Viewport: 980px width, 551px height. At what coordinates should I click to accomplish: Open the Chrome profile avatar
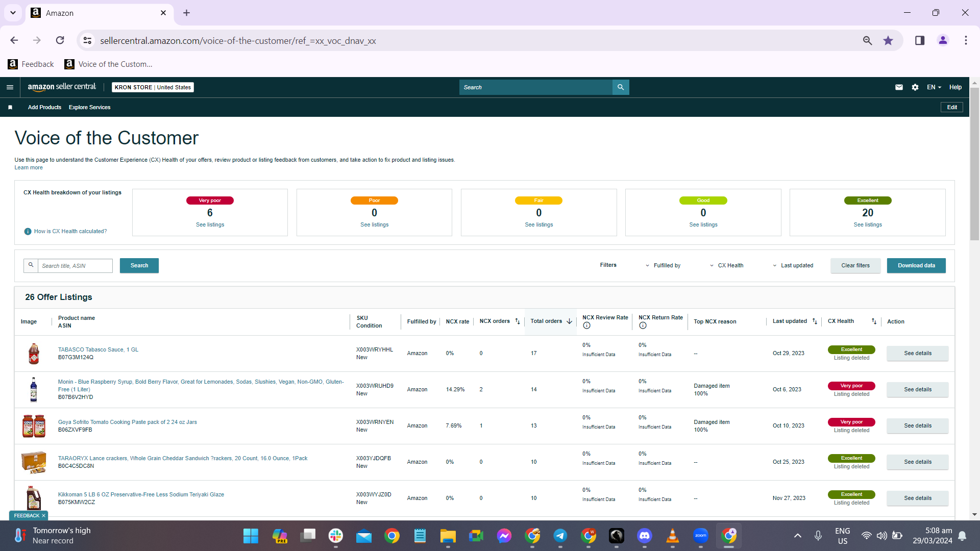[x=943, y=40]
